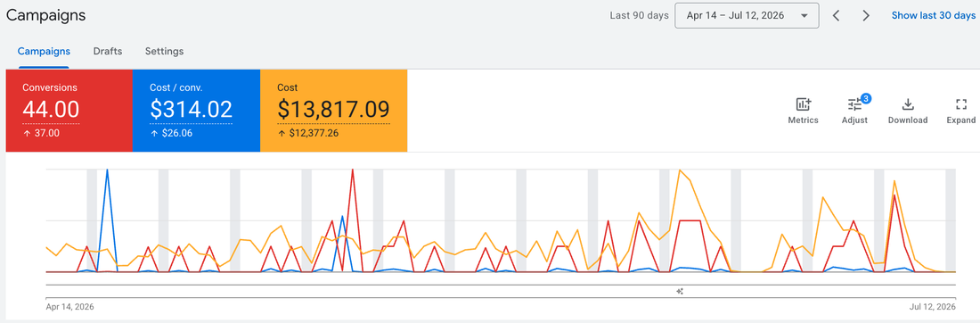This screenshot has height=323, width=980.
Task: Click the Last 90 days label
Action: click(640, 16)
